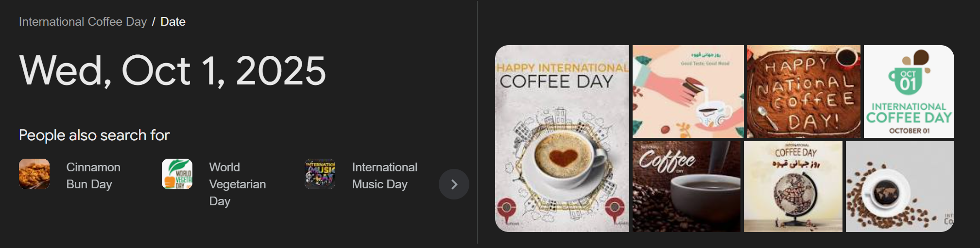Open the Happy National Coffee Day grounds image

(804, 91)
